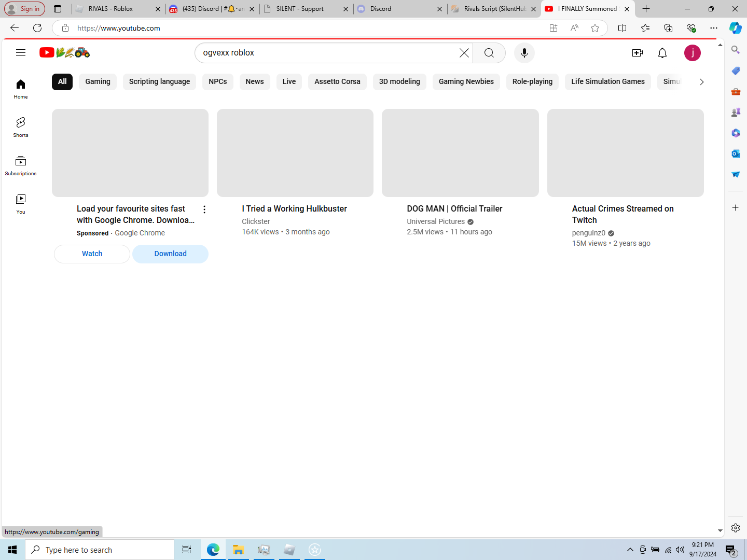The width and height of the screenshot is (747, 560).
Task: View site information lock icon
Action: pyautogui.click(x=65, y=28)
